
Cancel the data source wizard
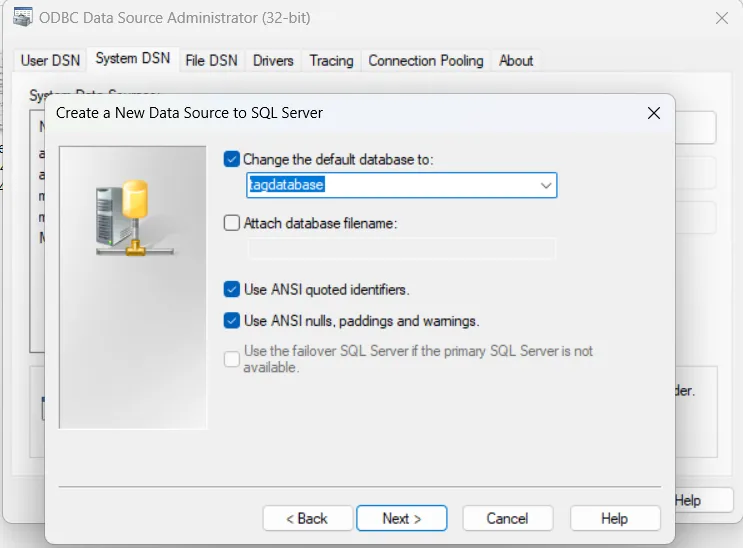507,518
